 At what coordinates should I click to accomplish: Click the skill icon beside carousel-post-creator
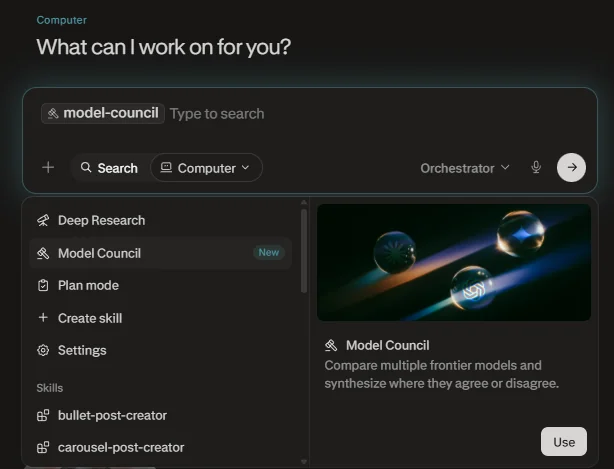tap(43, 447)
